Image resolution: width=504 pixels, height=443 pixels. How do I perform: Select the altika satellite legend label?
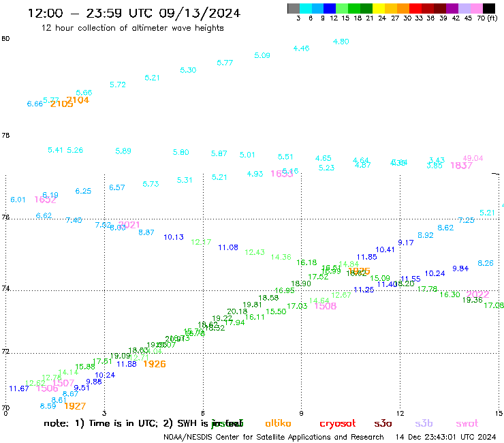(x=278, y=423)
